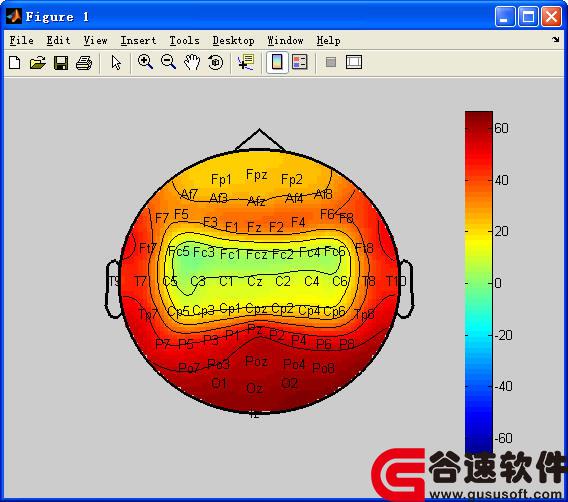Image resolution: width=568 pixels, height=502 pixels.
Task: Click the Poz electrode label
Action: (x=256, y=361)
